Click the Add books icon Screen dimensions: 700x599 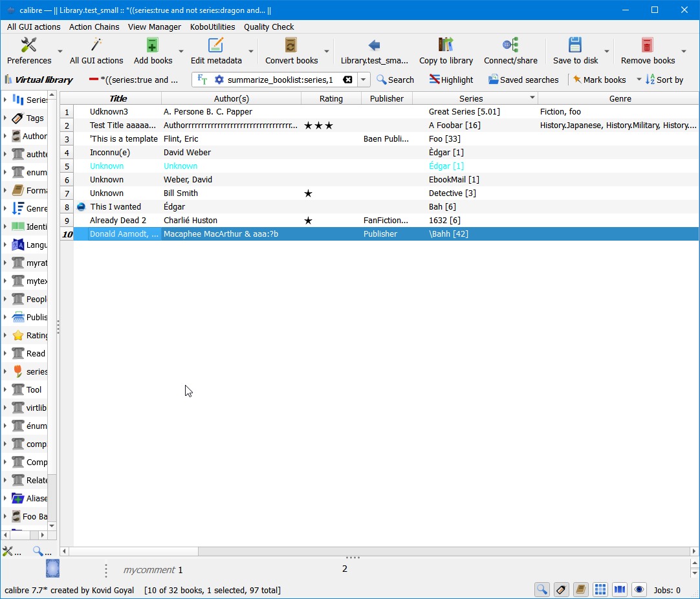pos(153,45)
